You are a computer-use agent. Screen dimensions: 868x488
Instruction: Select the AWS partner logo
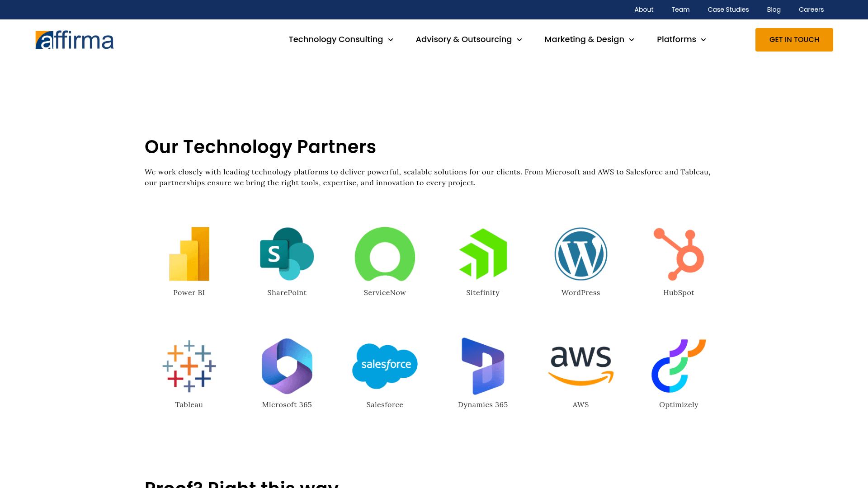580,366
